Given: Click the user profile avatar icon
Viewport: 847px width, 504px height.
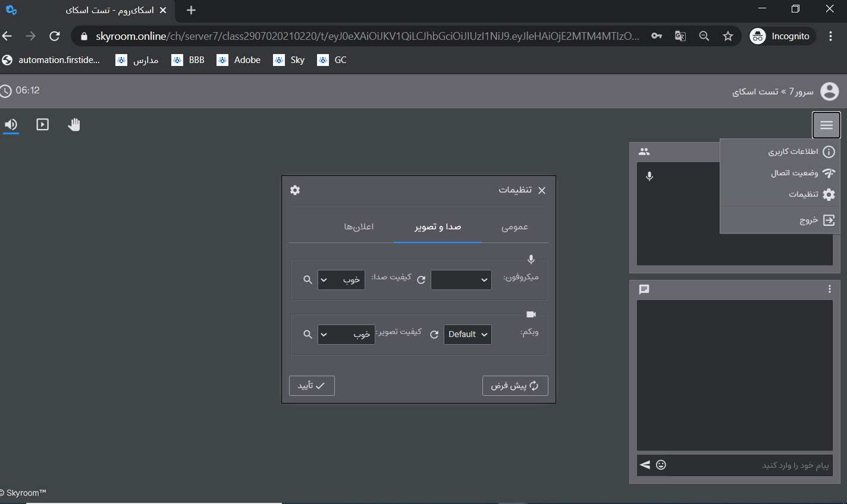Looking at the screenshot, I should click(829, 92).
